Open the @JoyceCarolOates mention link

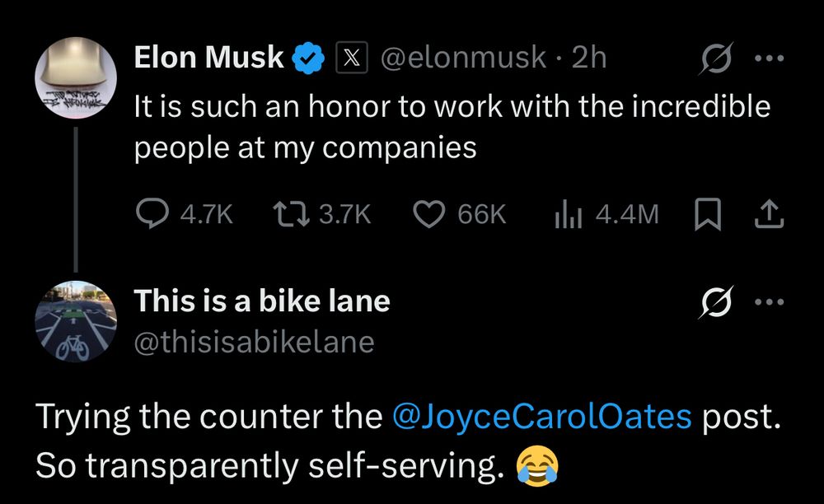tap(543, 418)
